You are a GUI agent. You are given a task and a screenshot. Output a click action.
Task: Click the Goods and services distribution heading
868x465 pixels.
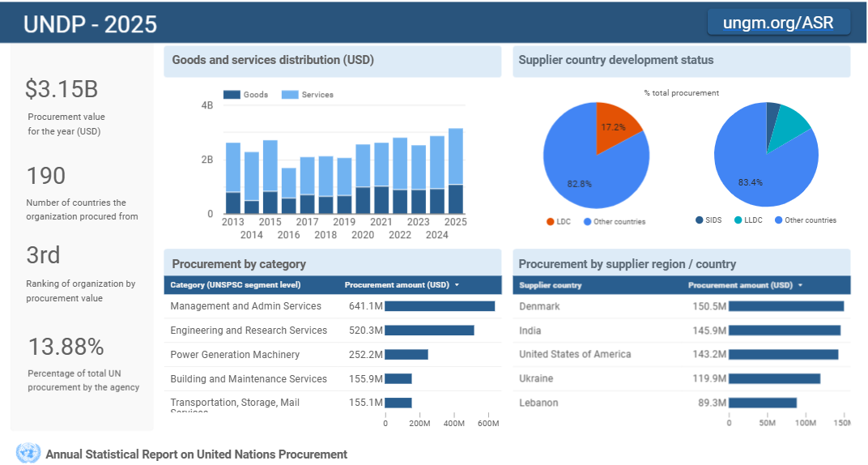coord(273,60)
